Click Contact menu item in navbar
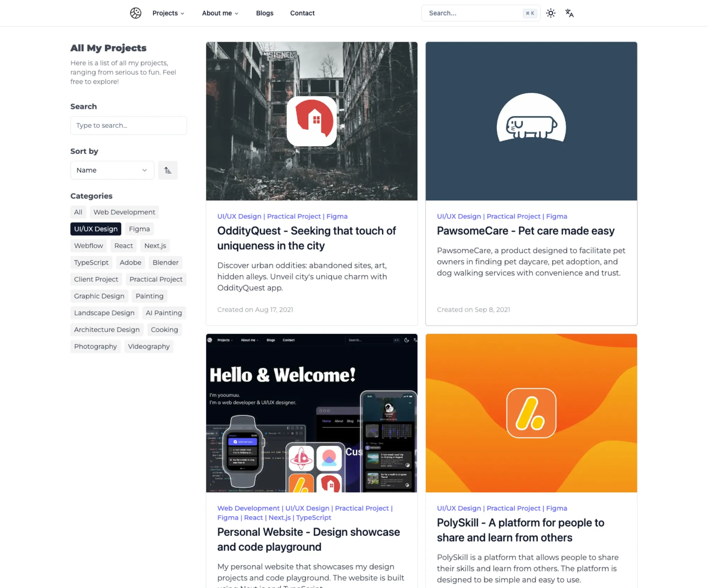The image size is (708, 588). (x=302, y=13)
